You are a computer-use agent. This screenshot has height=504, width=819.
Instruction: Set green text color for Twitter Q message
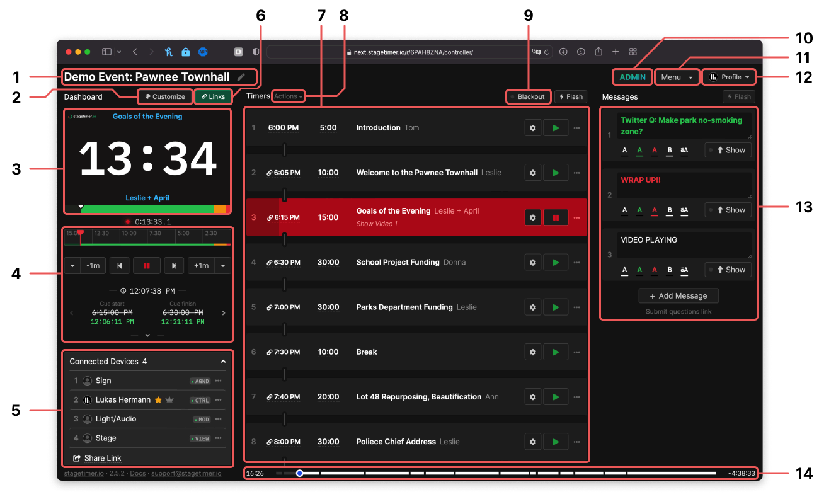(x=639, y=151)
